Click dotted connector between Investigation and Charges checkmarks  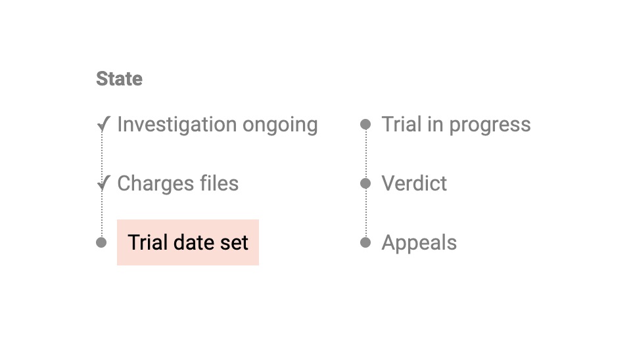click(102, 154)
